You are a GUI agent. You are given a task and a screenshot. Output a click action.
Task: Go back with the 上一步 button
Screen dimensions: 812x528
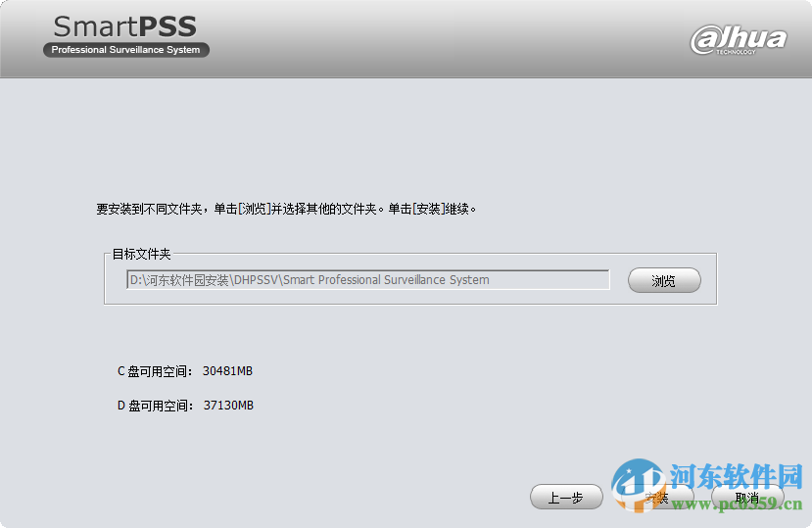(566, 498)
